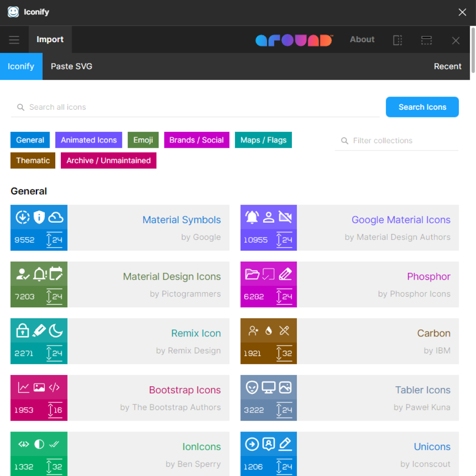Viewport: 476px width, 476px height.
Task: Click Bootstrap Icons image sample icon
Action: tap(39, 387)
